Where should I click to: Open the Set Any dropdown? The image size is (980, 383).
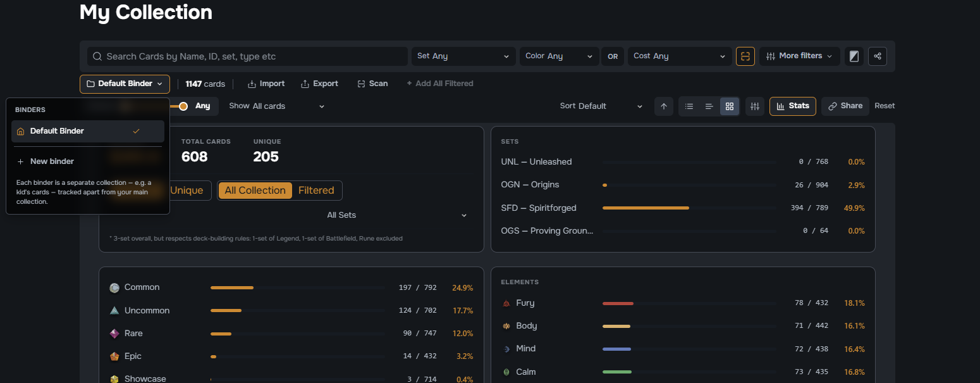pyautogui.click(x=463, y=56)
